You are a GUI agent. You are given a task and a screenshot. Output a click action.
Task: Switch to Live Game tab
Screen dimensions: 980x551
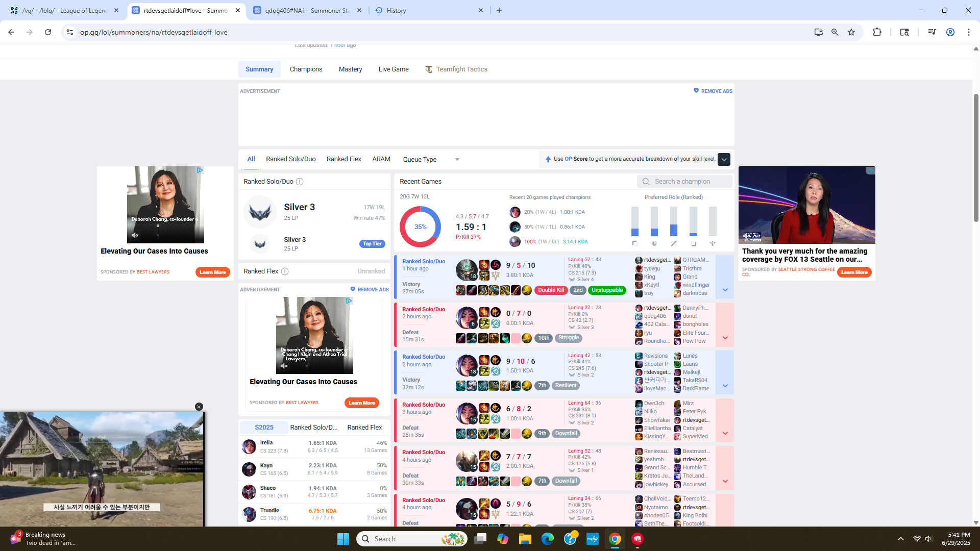394,69
